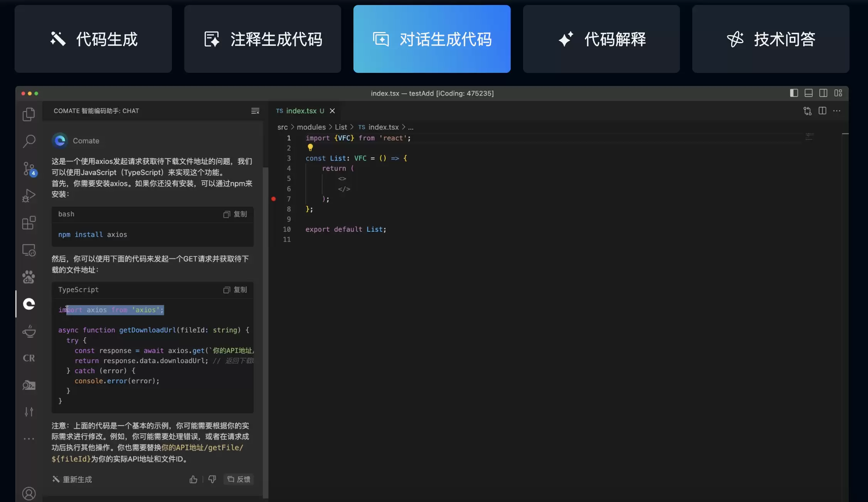This screenshot has width=868, height=502.
Task: Expand the breadcrumb ellipsis symbol
Action: [x=411, y=127]
